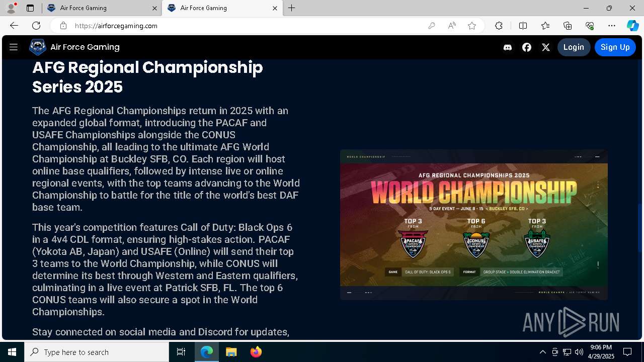644x362 pixels.
Task: Open Microsoft Edge from taskbar
Action: click(x=207, y=352)
